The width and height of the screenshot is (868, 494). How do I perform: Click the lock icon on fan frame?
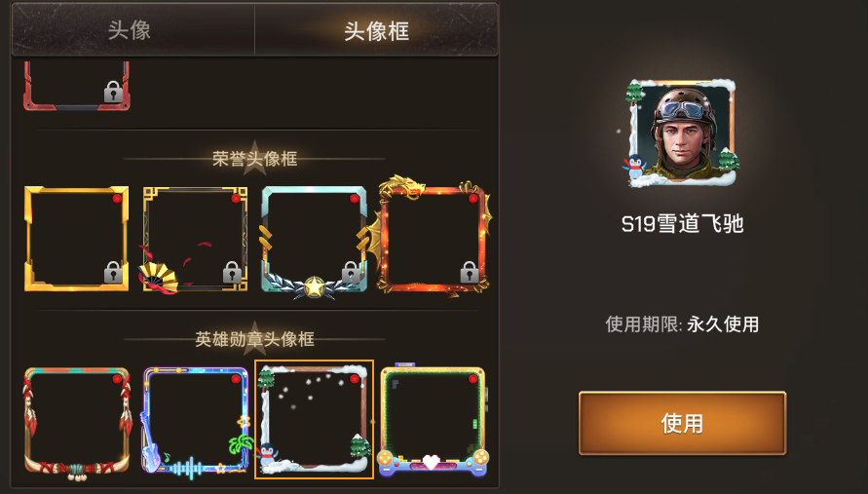tap(232, 273)
